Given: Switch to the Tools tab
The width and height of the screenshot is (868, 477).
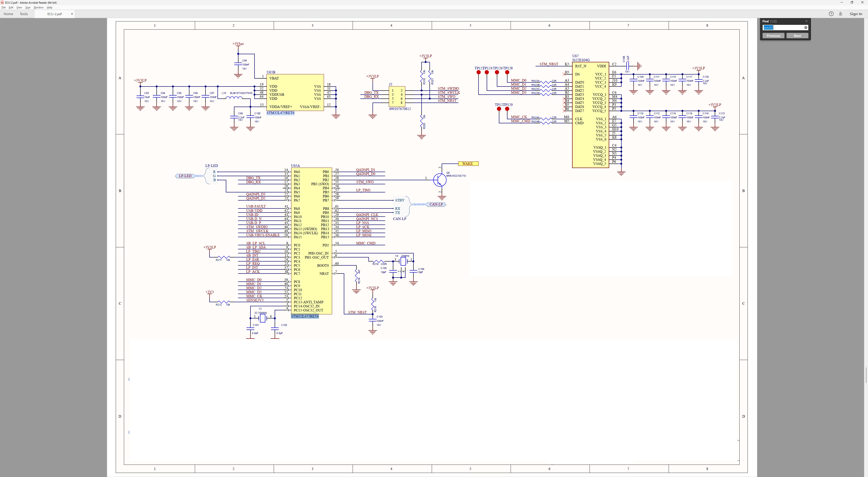Looking at the screenshot, I should click(x=24, y=14).
